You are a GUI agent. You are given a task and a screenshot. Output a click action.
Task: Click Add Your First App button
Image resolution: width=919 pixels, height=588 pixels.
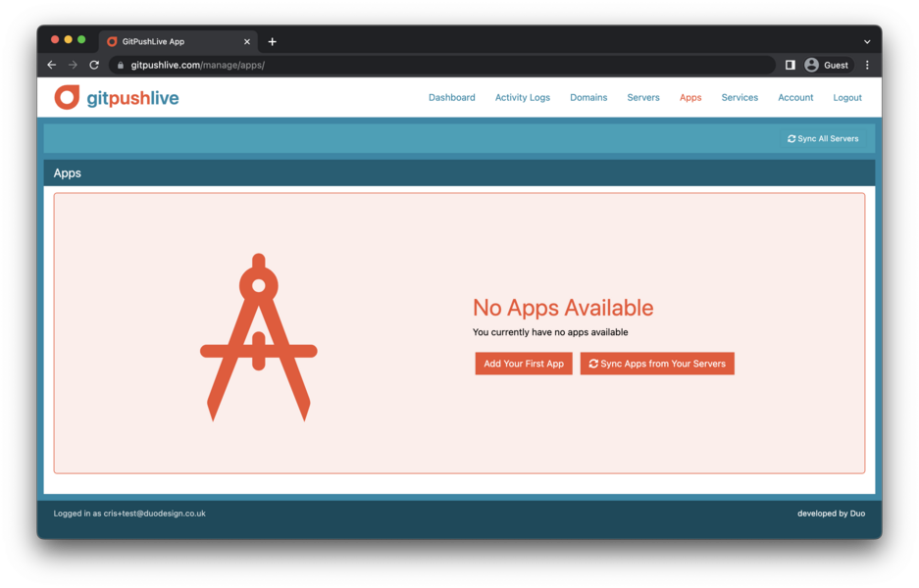point(524,364)
